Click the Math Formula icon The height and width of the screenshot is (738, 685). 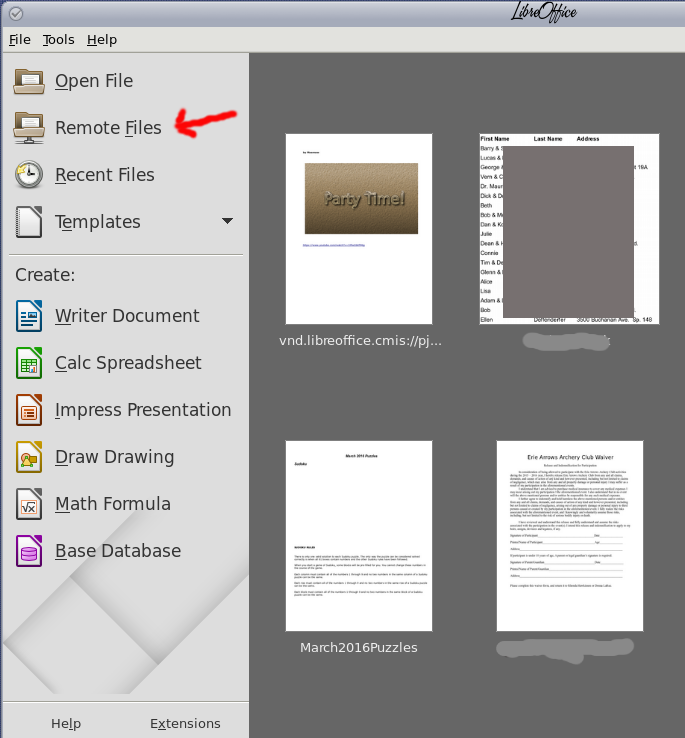tap(29, 504)
